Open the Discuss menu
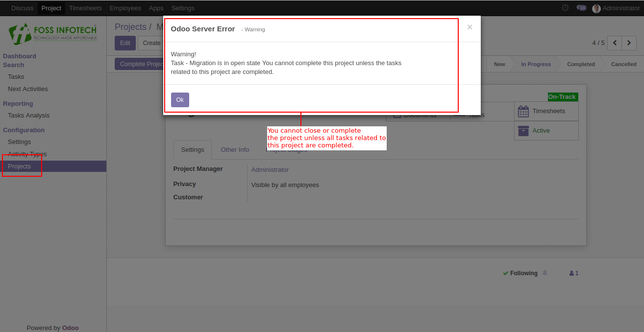The image size is (644, 332). click(x=23, y=8)
